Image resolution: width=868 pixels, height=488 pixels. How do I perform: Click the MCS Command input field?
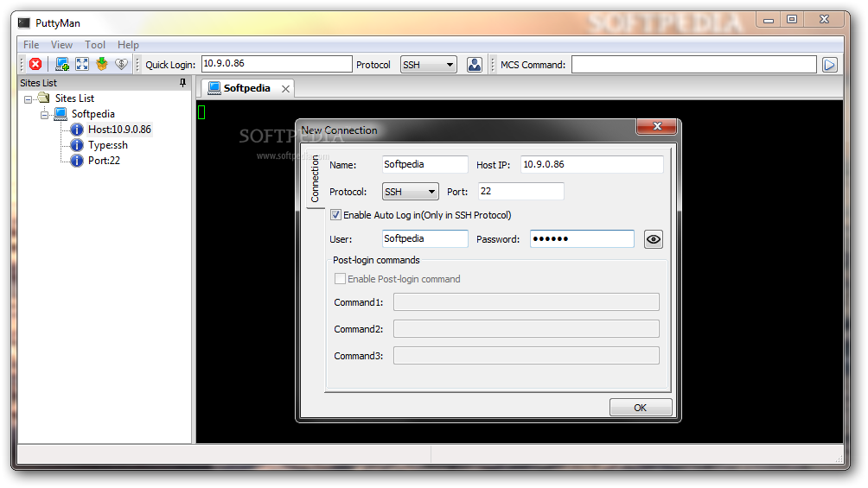pos(694,65)
